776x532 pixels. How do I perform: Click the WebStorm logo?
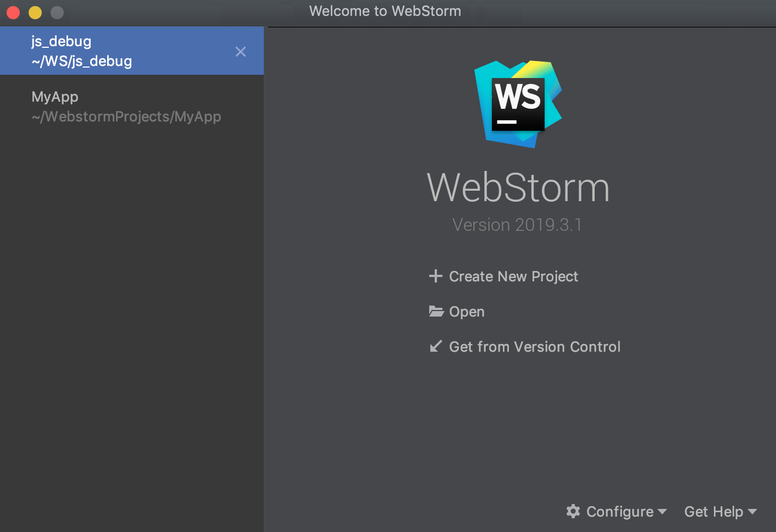coord(518,104)
